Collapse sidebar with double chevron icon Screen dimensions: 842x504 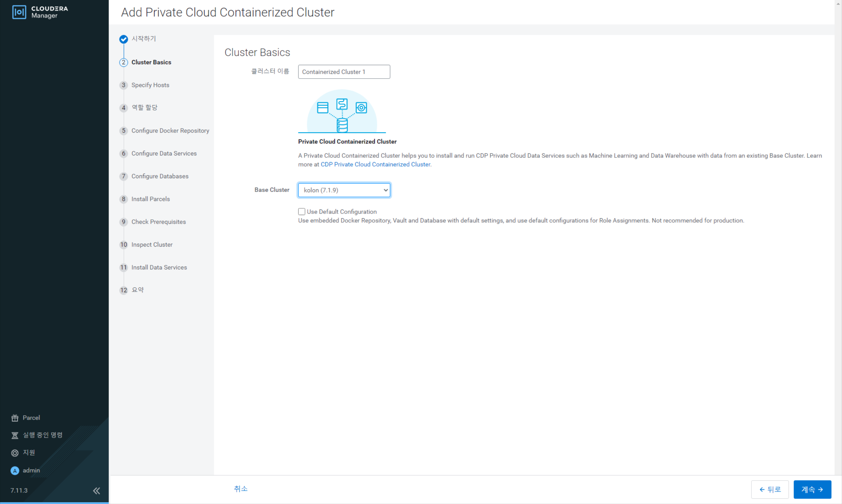pos(96,491)
